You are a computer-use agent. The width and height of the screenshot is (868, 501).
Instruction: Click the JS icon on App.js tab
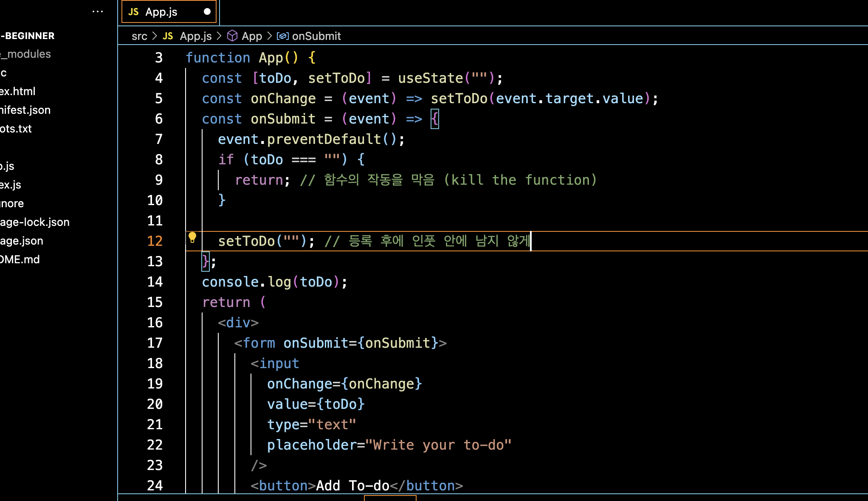[x=133, y=12]
